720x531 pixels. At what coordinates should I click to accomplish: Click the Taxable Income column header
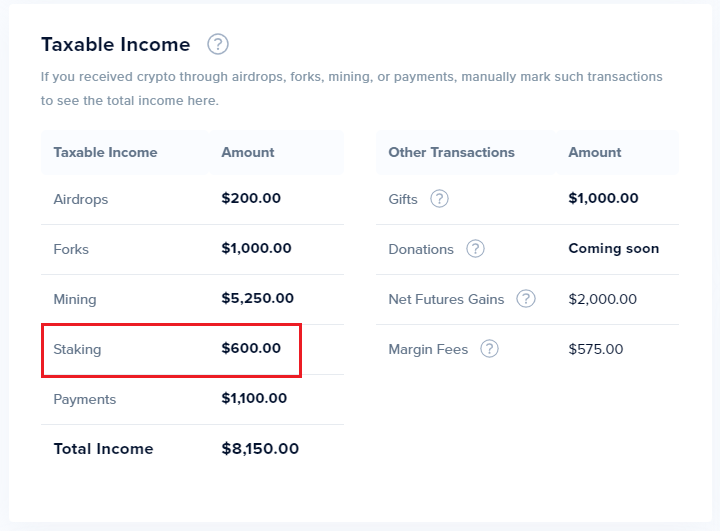[x=105, y=153]
